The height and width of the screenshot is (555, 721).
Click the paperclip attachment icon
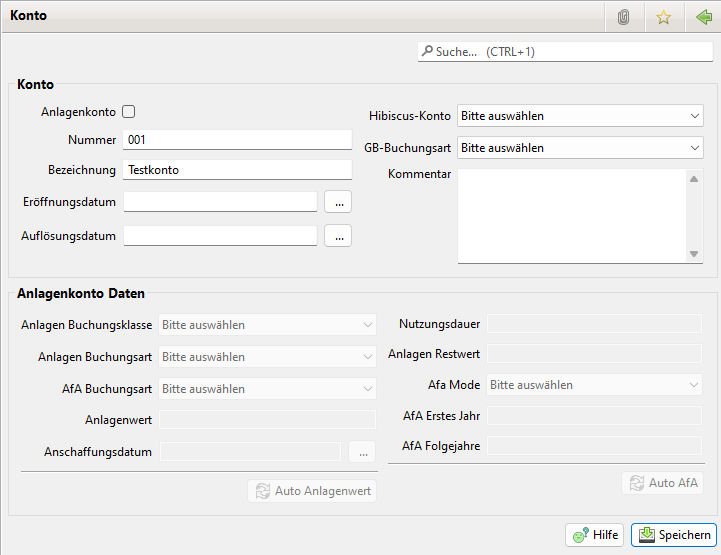[624, 17]
